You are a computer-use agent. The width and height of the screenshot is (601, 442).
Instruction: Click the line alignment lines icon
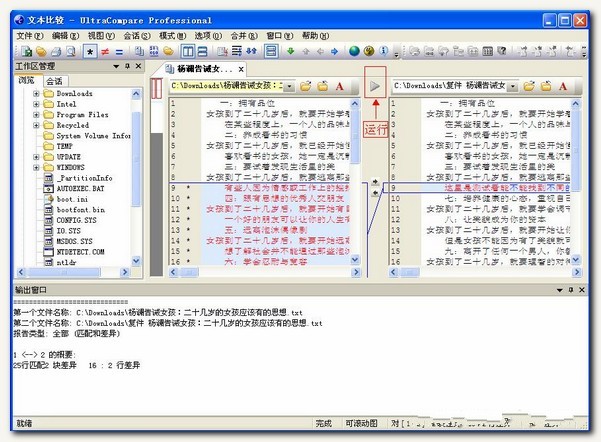pos(237,51)
